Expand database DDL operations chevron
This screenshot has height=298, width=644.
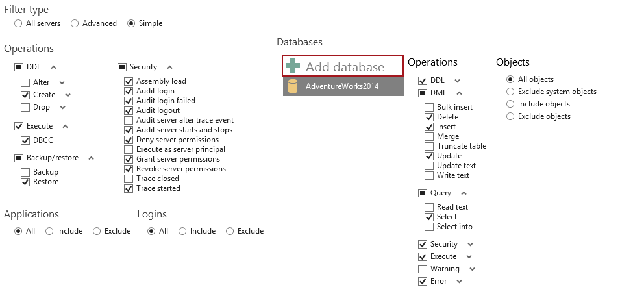tap(457, 81)
